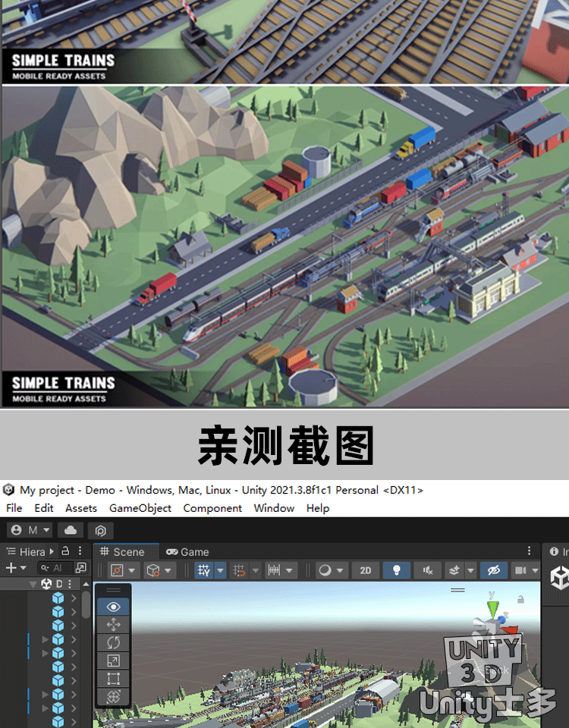This screenshot has height=728, width=569.
Task: Open the draw mode shading dropdown
Action: tap(330, 570)
